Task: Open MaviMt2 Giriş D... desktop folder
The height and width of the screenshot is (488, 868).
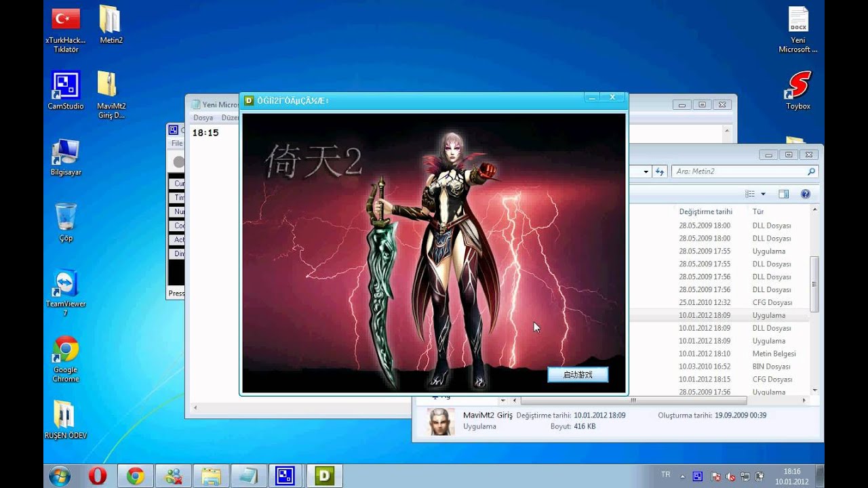Action: click(x=111, y=95)
